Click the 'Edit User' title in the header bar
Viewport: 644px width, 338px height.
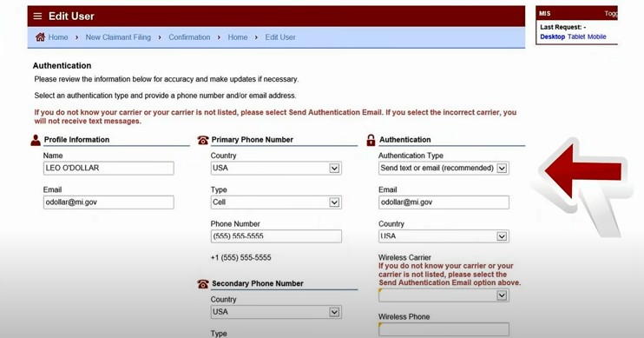(x=71, y=16)
